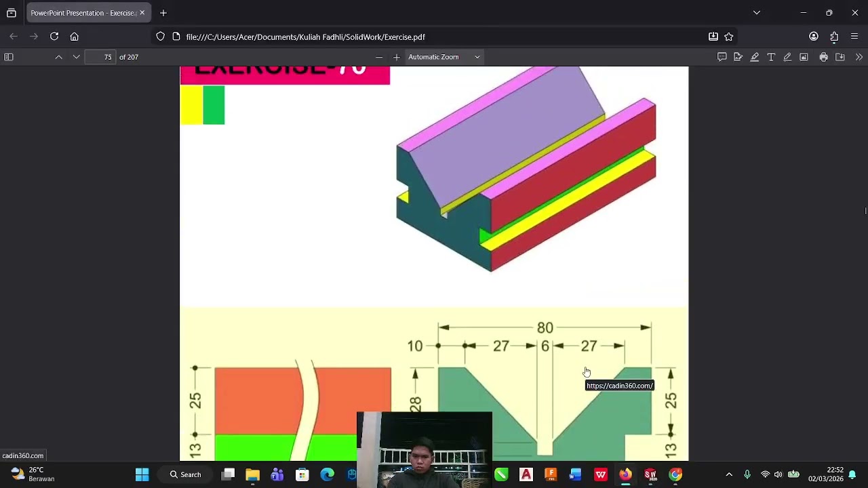Image resolution: width=868 pixels, height=488 pixels.
Task: Open the taskbar clock showing 22:52
Action: click(826, 474)
